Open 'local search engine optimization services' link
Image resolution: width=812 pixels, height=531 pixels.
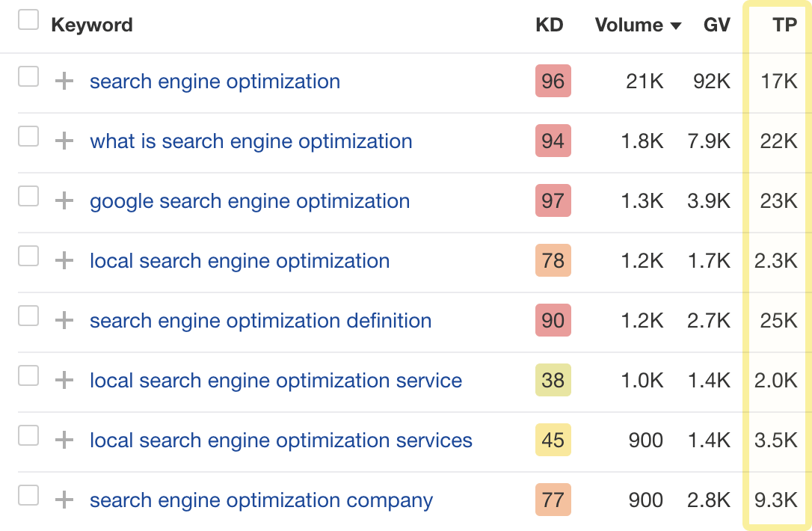tap(281, 441)
